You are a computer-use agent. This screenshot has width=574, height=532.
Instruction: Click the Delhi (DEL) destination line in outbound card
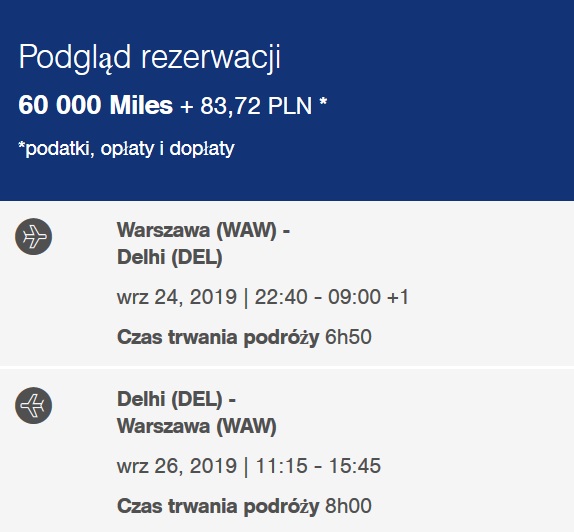coord(169,257)
